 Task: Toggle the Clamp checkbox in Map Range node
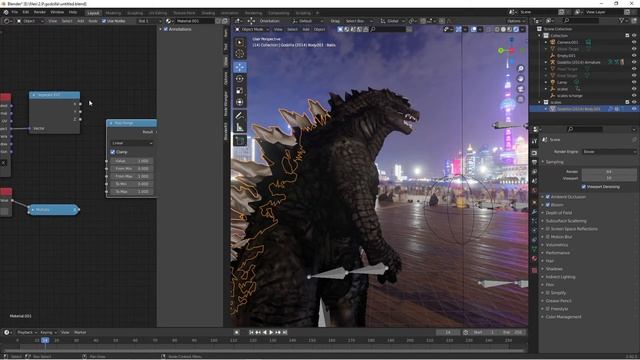point(113,152)
